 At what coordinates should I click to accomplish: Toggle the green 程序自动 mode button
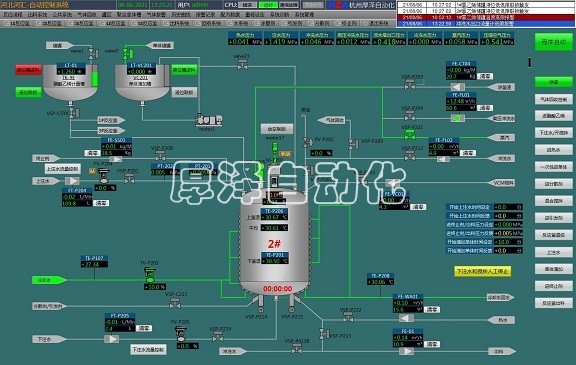(553, 42)
